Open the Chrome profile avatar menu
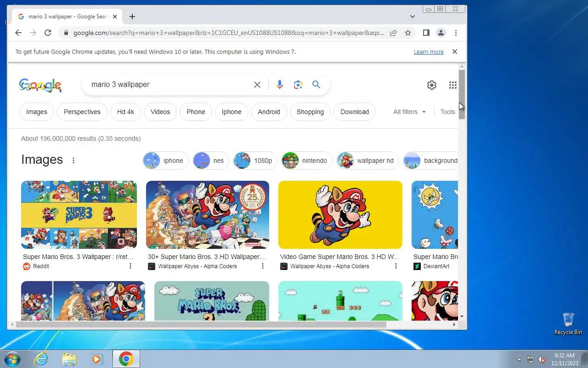 point(441,33)
